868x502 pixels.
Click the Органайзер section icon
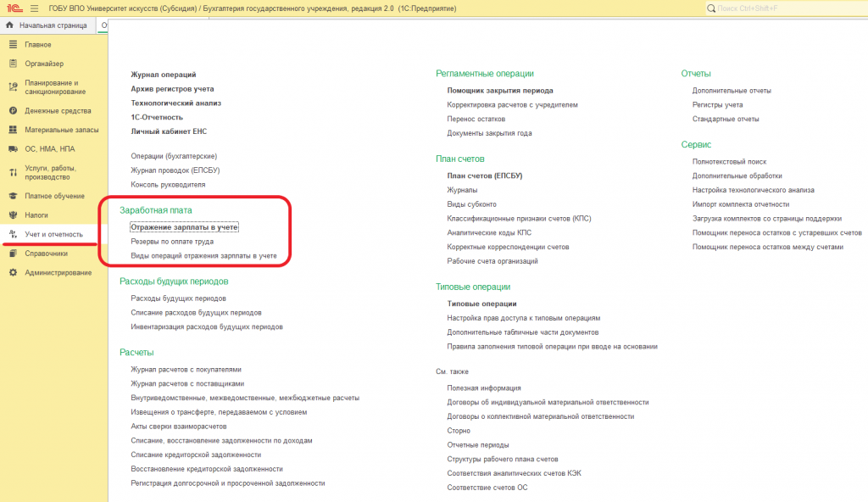(13, 63)
